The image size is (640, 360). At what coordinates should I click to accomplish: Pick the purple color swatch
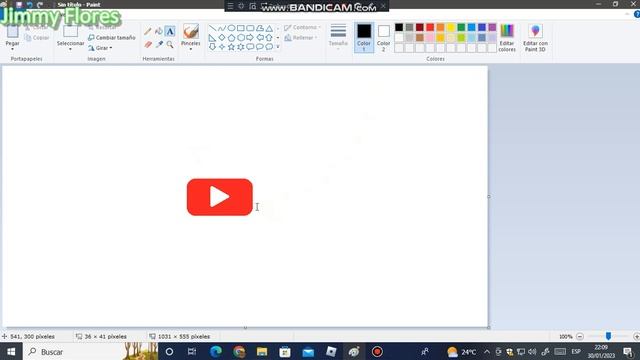pos(492,27)
